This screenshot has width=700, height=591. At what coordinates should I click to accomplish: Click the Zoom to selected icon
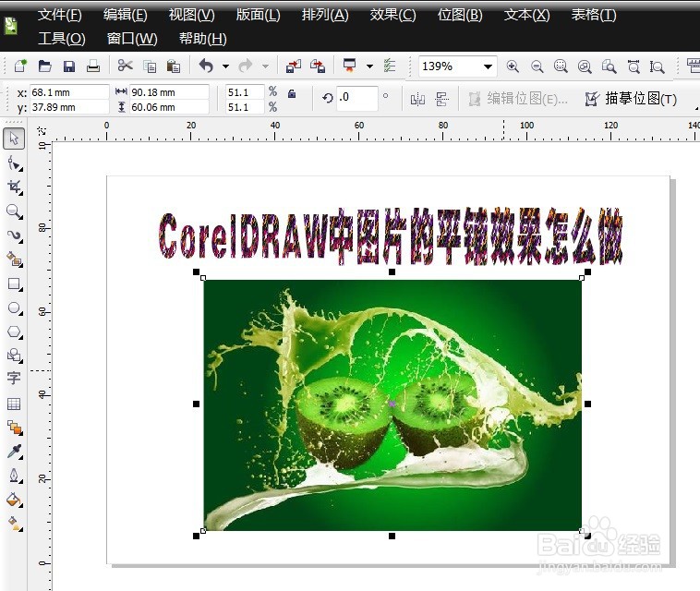coord(561,66)
